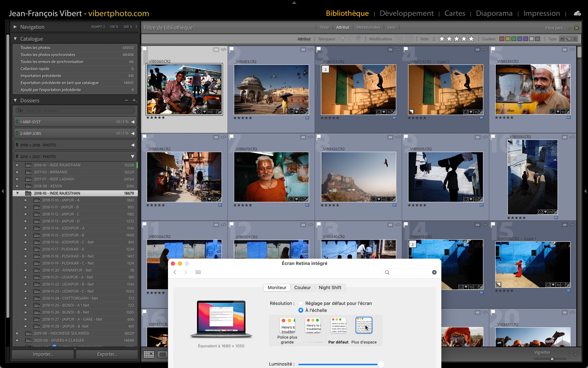This screenshot has height=368, width=588.
Task: Click the Exporter... button
Action: [x=107, y=354]
